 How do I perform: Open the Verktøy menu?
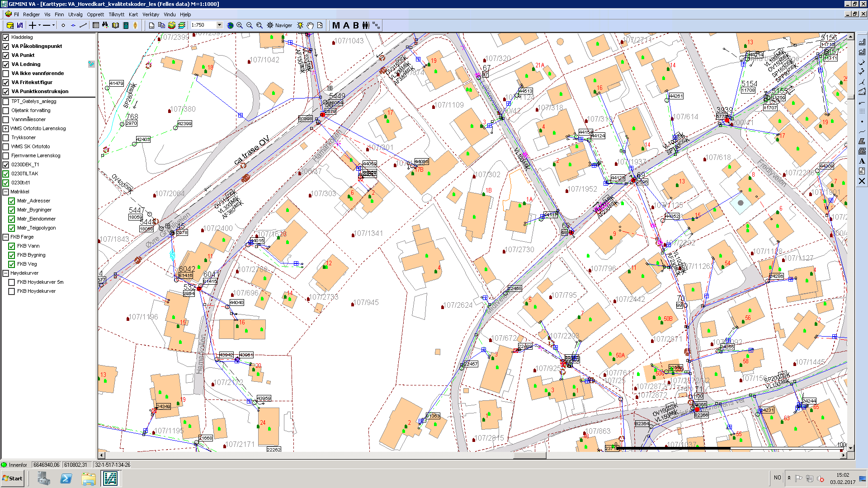pyautogui.click(x=151, y=14)
